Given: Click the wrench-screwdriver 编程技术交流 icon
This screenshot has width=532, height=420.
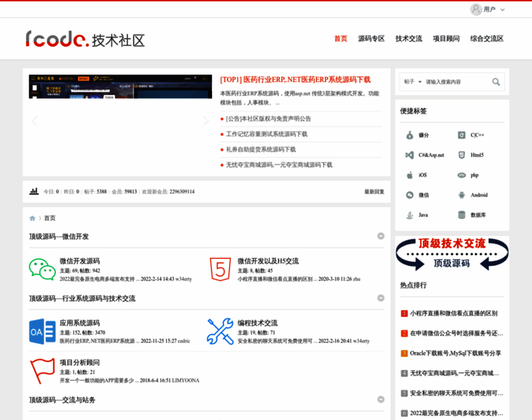Looking at the screenshot, I should (x=220, y=332).
